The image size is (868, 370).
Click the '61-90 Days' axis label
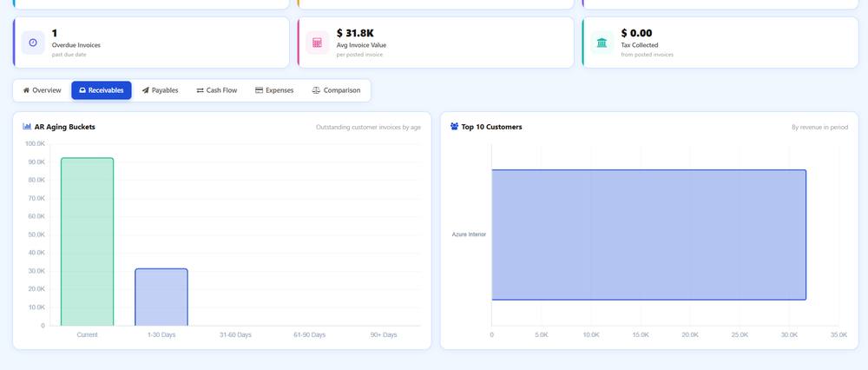pos(310,335)
